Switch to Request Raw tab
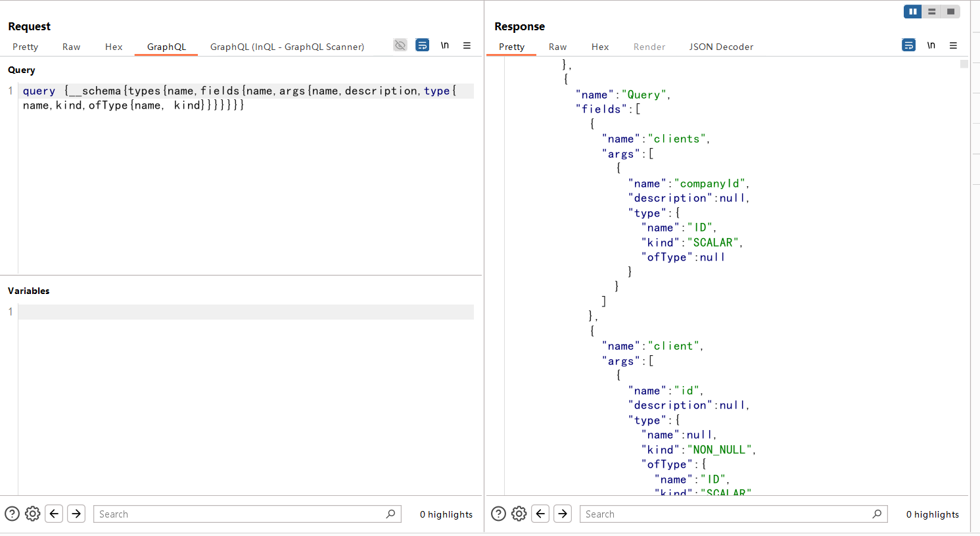 pyautogui.click(x=71, y=47)
